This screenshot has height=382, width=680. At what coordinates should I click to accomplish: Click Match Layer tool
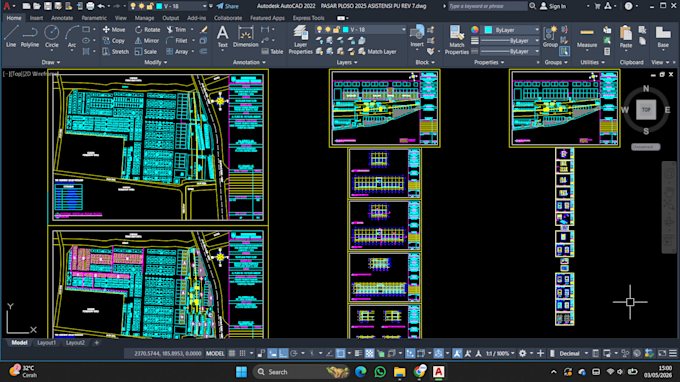[377, 52]
